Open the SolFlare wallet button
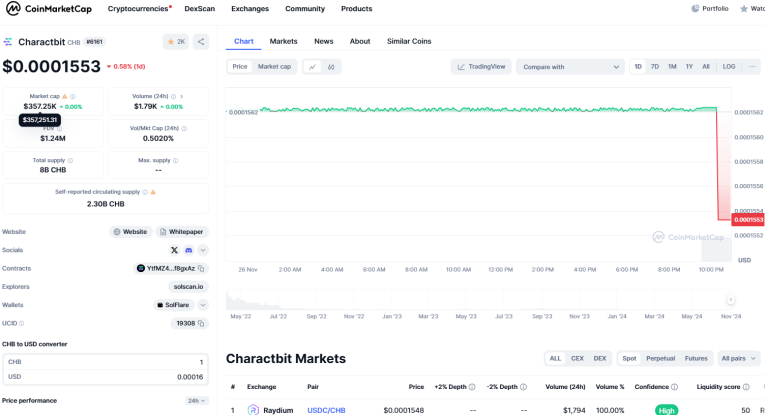This screenshot has height=415, width=765. (173, 305)
